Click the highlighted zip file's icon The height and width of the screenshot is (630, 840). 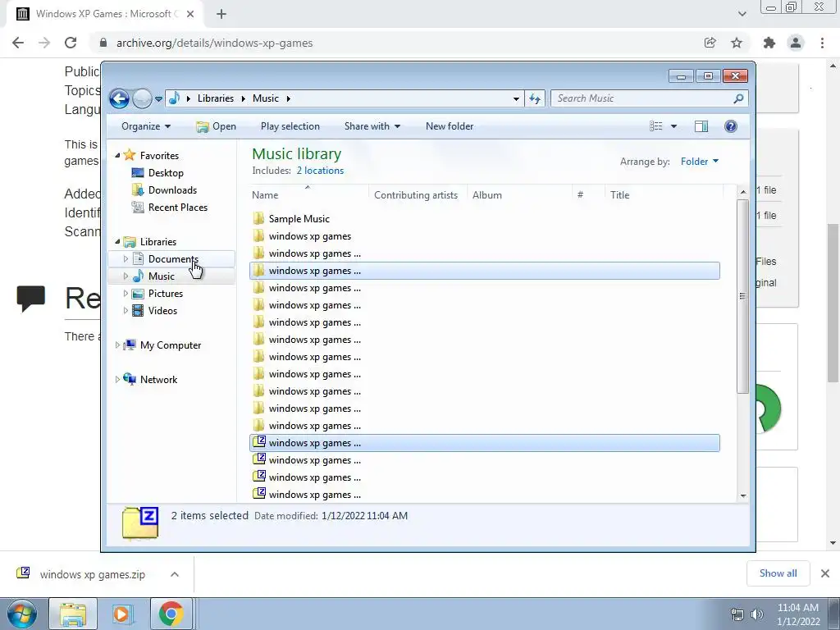point(259,442)
